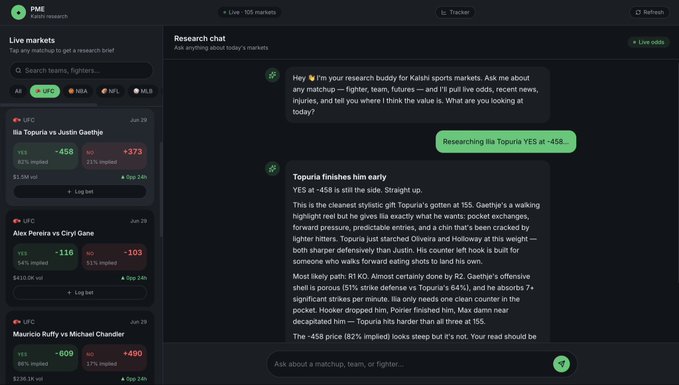Viewport: 679px width, 385px height.
Task: Log bet for Topuria vs Gaethje
Action: coord(80,191)
